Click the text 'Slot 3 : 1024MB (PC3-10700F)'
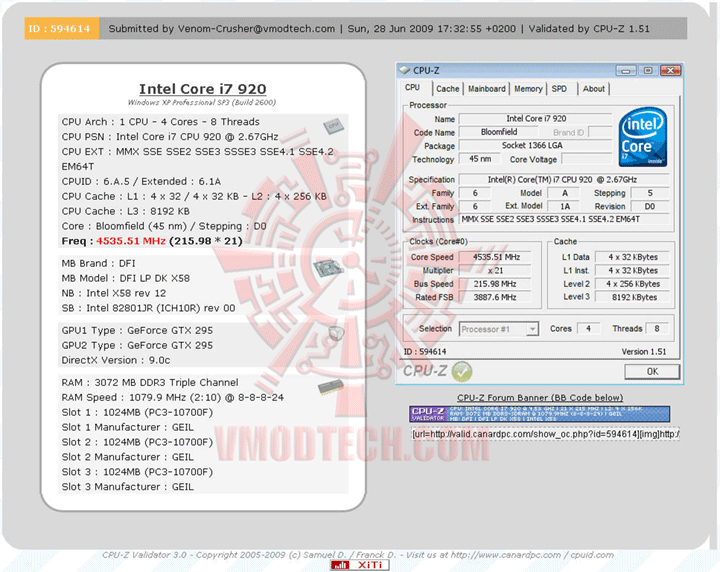720x572 pixels. (137, 472)
